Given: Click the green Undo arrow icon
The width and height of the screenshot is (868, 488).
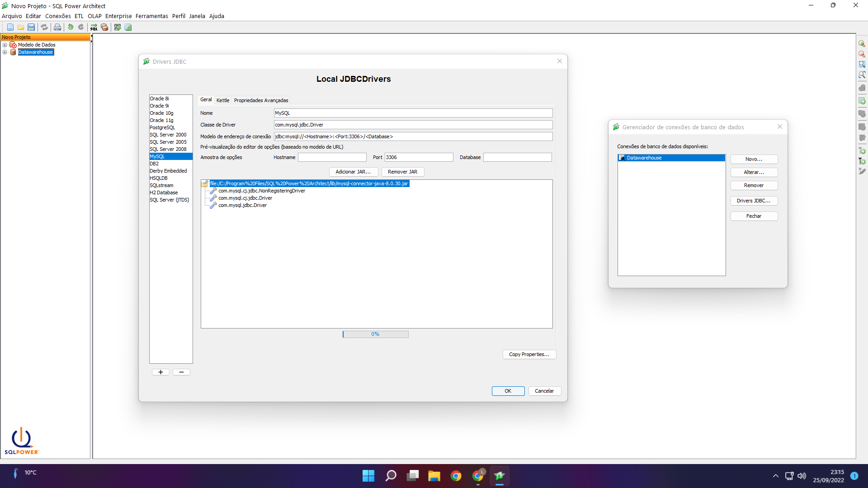Looking at the screenshot, I should (x=71, y=27).
